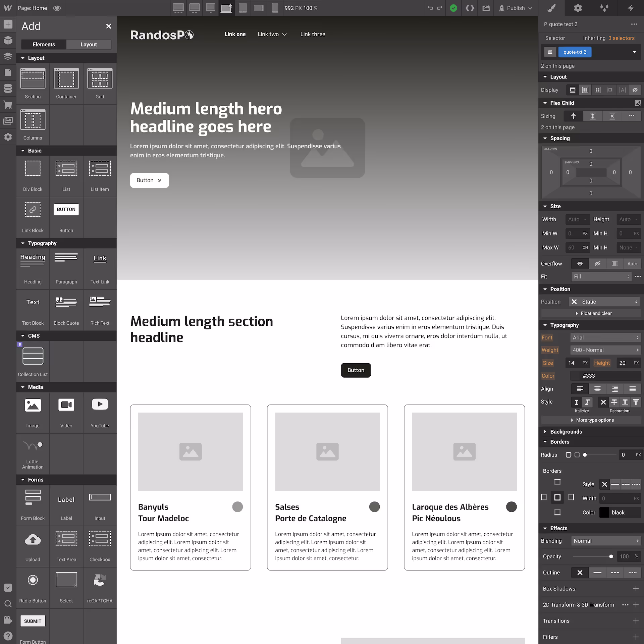Switch to the Layout tab

[x=89, y=44]
